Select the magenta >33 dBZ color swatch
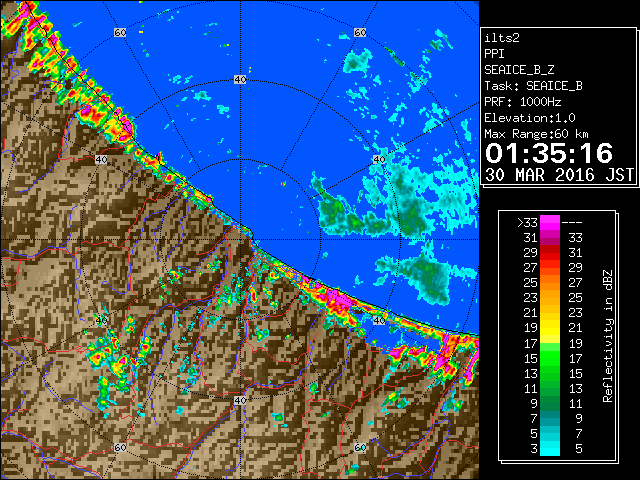This screenshot has height=480, width=640. click(550, 223)
